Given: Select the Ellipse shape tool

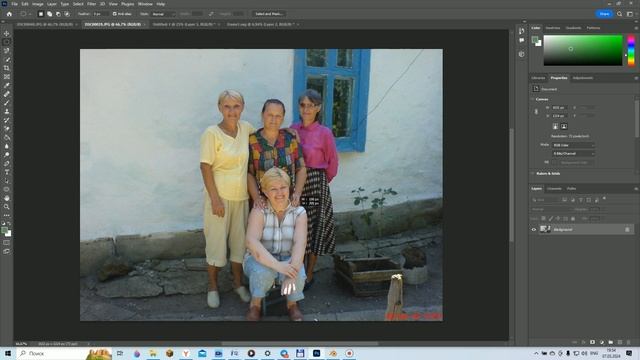Looking at the screenshot, I should (7, 189).
